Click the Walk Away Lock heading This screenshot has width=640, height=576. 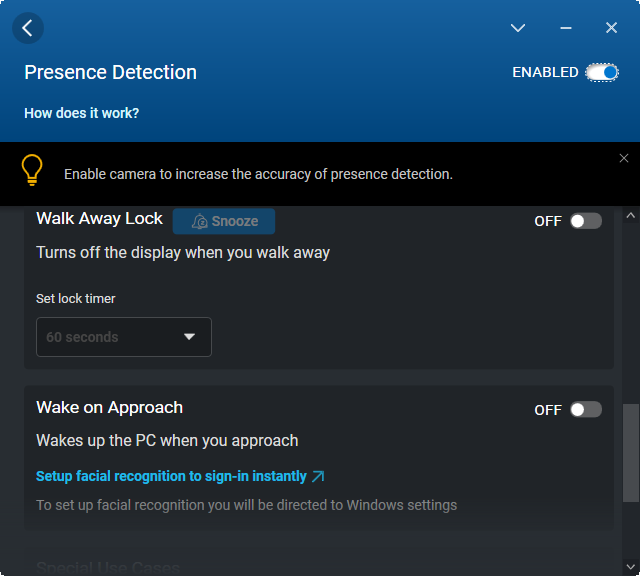pyautogui.click(x=99, y=218)
